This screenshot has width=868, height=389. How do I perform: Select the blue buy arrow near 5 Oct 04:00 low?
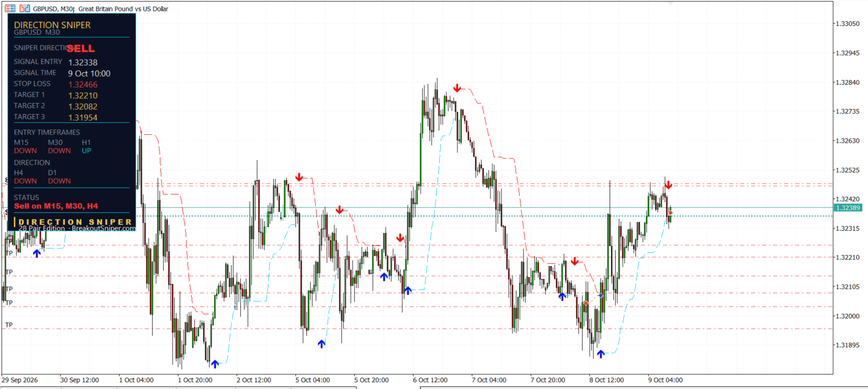point(321,344)
